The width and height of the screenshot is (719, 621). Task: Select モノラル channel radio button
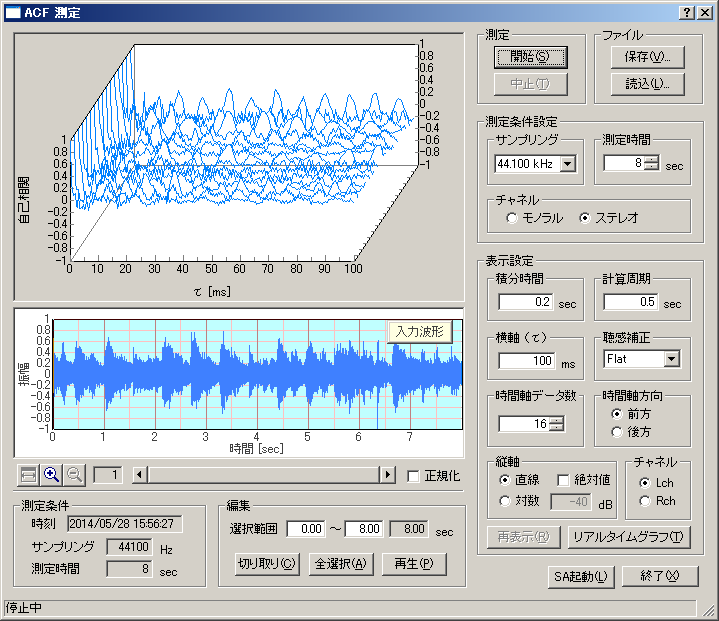(512, 218)
